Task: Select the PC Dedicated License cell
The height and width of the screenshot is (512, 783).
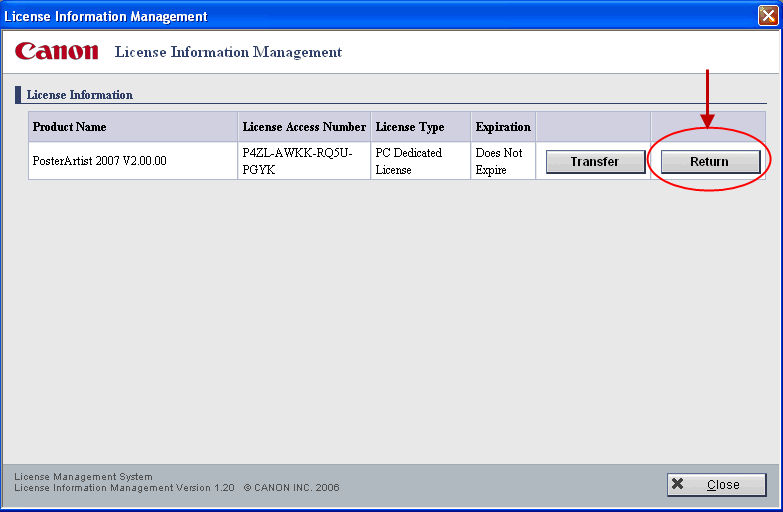Action: 409,161
